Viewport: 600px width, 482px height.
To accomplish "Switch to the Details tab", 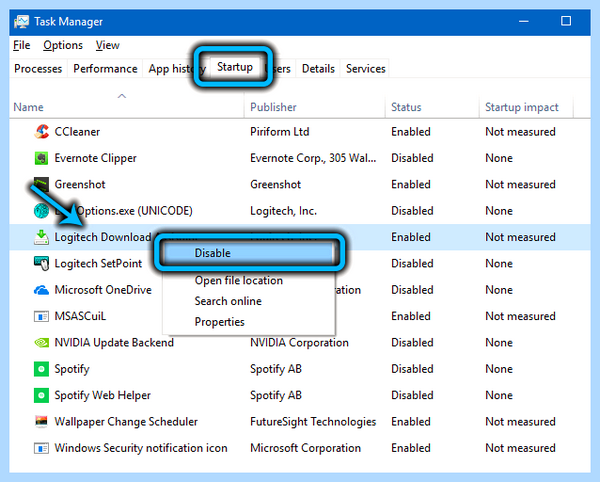I will pos(318,68).
